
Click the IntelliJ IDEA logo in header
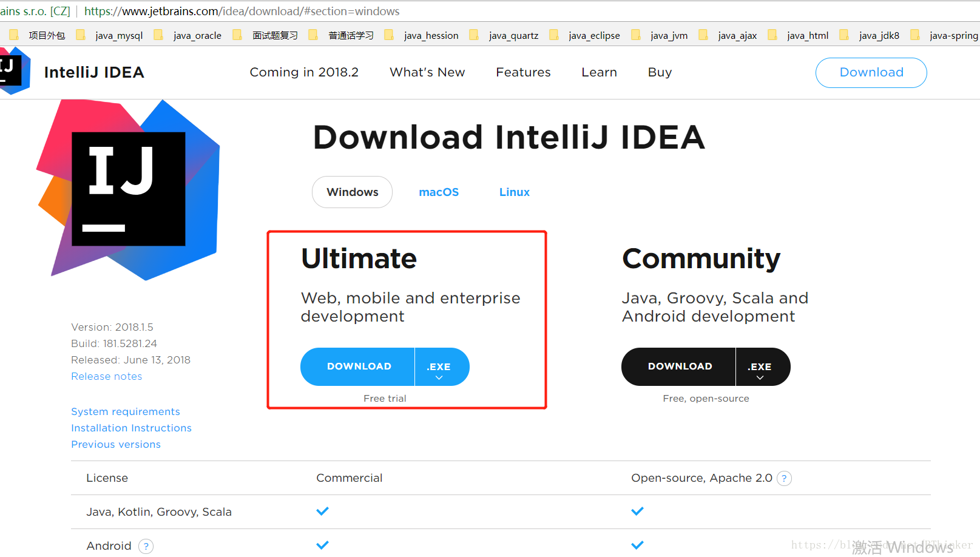coord(15,72)
